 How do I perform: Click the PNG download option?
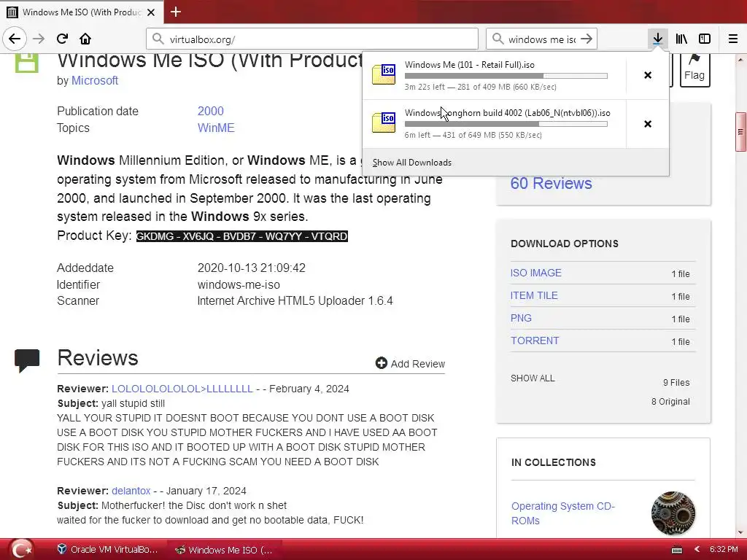click(x=521, y=318)
